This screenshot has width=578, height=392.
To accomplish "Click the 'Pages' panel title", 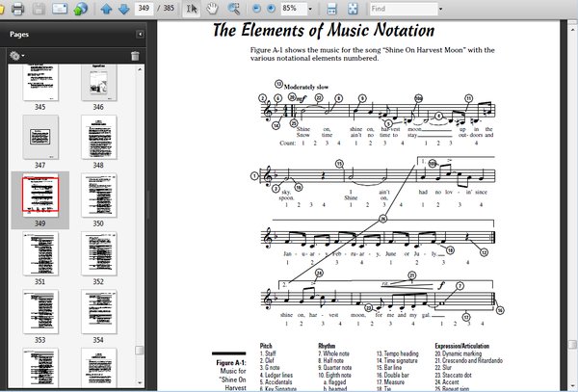I will click(x=19, y=35).
